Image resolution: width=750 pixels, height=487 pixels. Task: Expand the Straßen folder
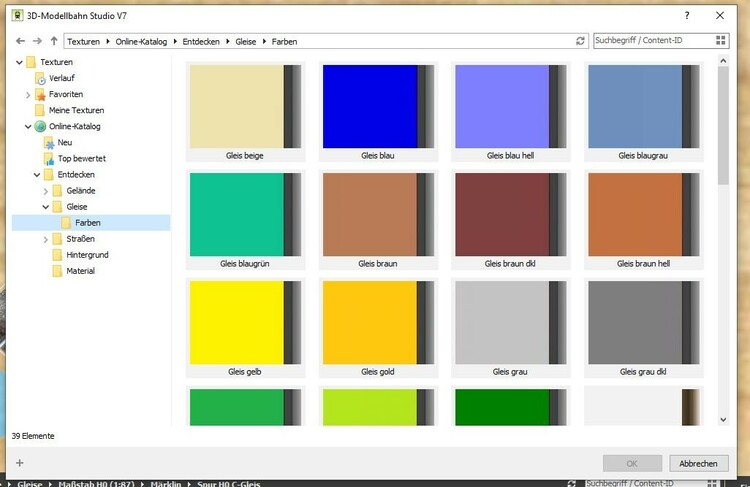[45, 239]
